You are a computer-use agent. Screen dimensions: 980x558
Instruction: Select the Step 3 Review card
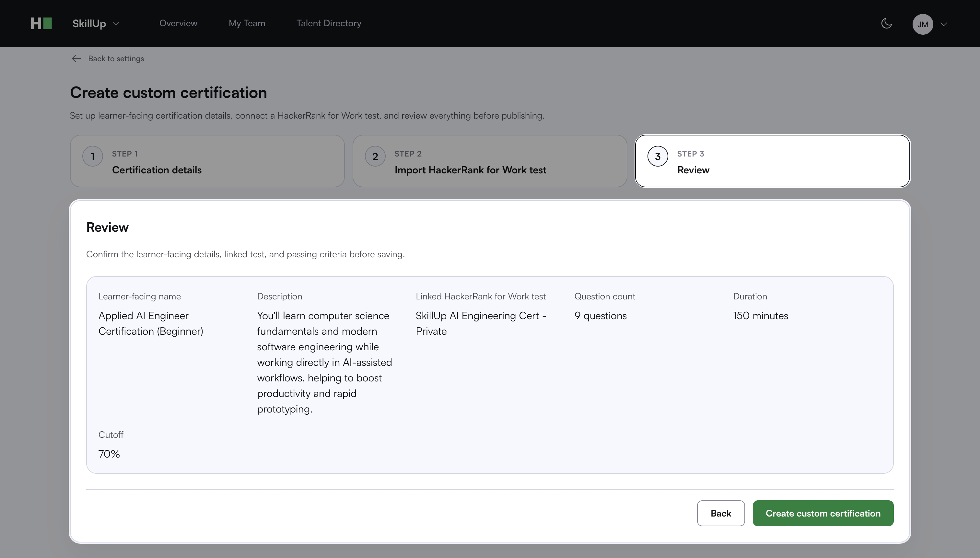pos(772,161)
